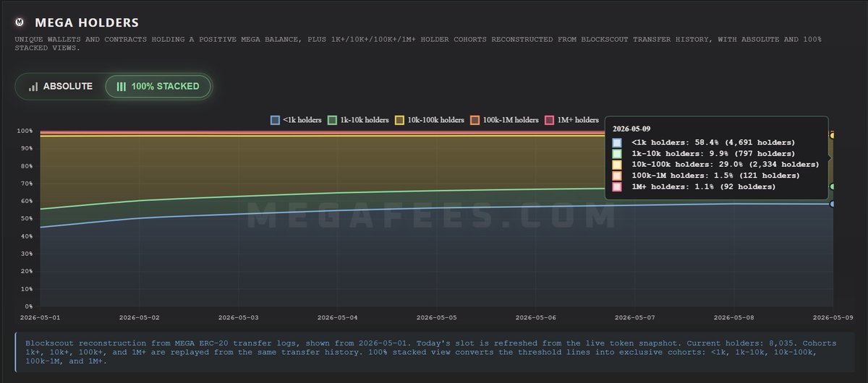Click the 0% y-axis label
The height and width of the screenshot is (383, 868).
(x=28, y=306)
